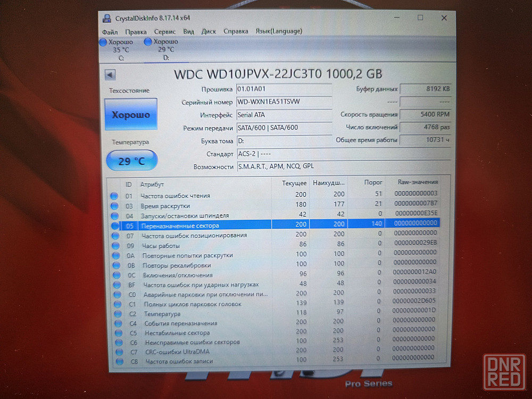Select row text Частота ошибок чтения
Screen dimensions: 532x399
click(176, 196)
